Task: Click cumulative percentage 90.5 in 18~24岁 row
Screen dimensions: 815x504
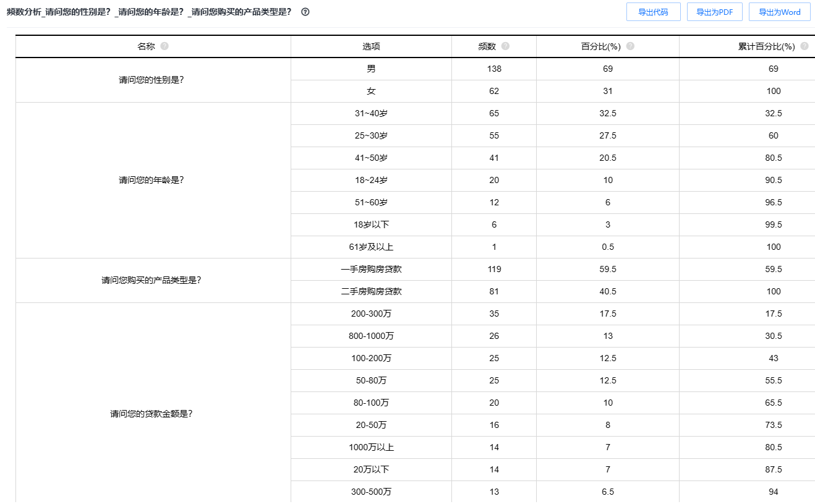Action: pos(774,180)
